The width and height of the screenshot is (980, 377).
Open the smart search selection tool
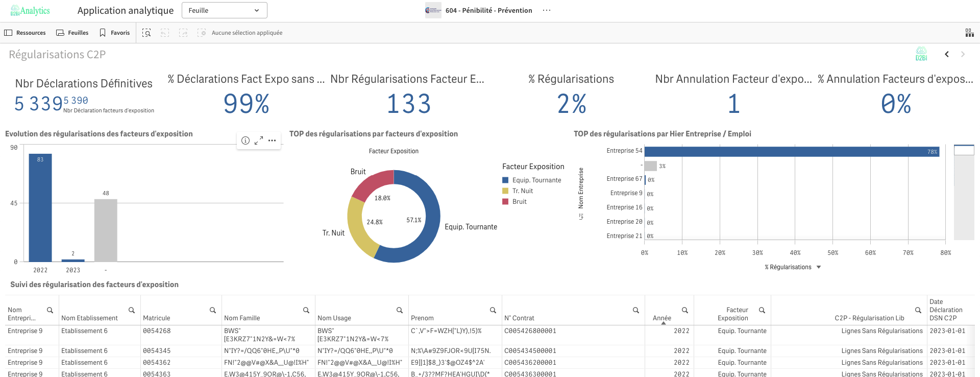click(146, 33)
